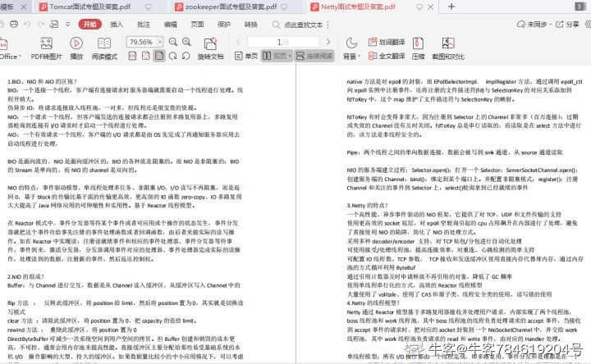Go to next page arrow
The height and width of the screenshot is (364, 591).
click(328, 42)
